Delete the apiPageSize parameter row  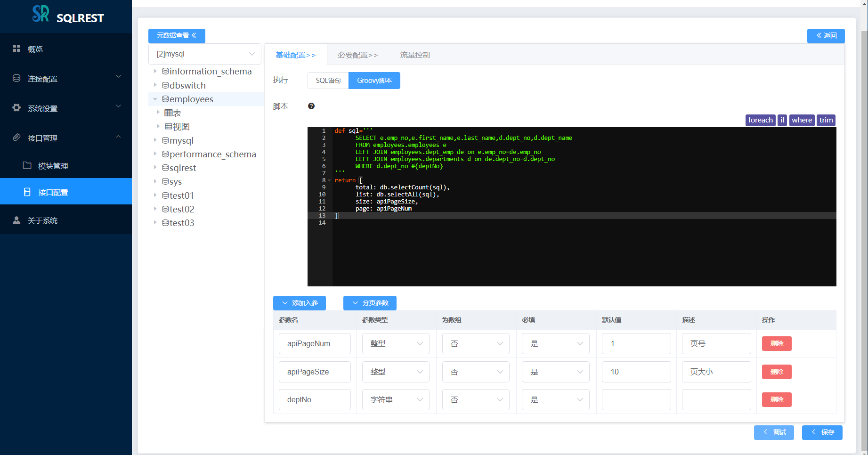[x=777, y=372]
